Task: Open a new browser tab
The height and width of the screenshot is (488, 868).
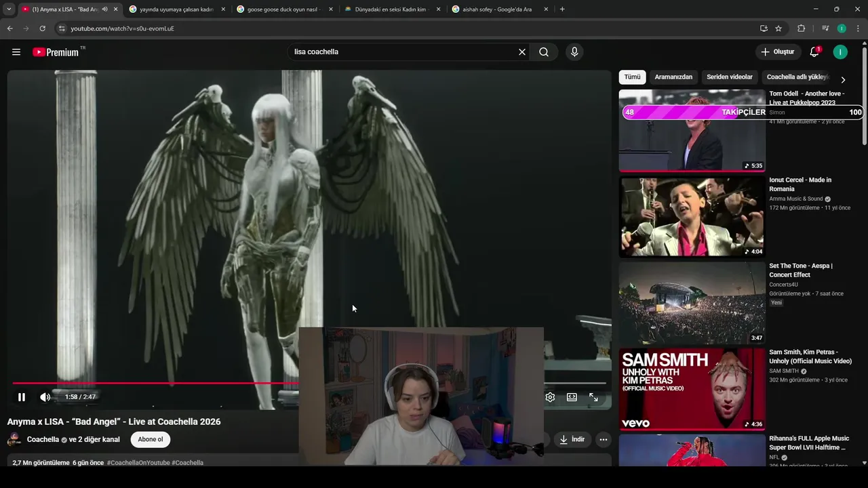Action: click(x=562, y=9)
